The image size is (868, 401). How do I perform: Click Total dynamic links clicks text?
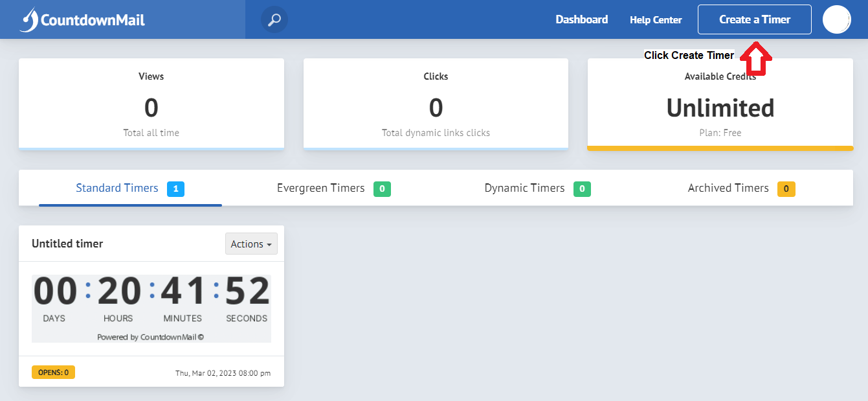436,133
